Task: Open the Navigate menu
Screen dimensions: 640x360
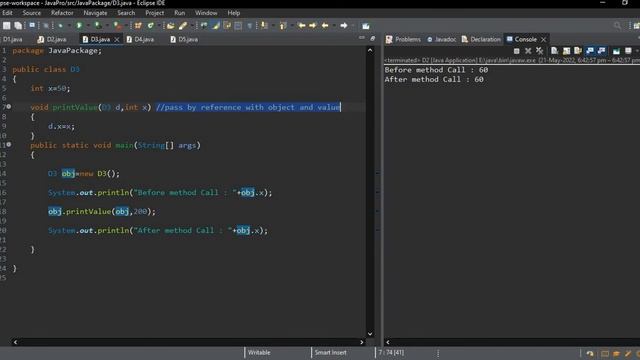Action: click(x=95, y=13)
